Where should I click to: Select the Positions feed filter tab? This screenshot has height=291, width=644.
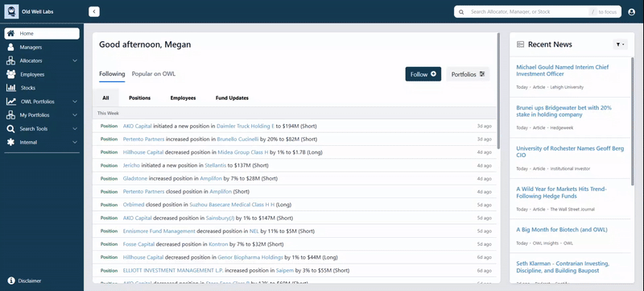pos(139,98)
